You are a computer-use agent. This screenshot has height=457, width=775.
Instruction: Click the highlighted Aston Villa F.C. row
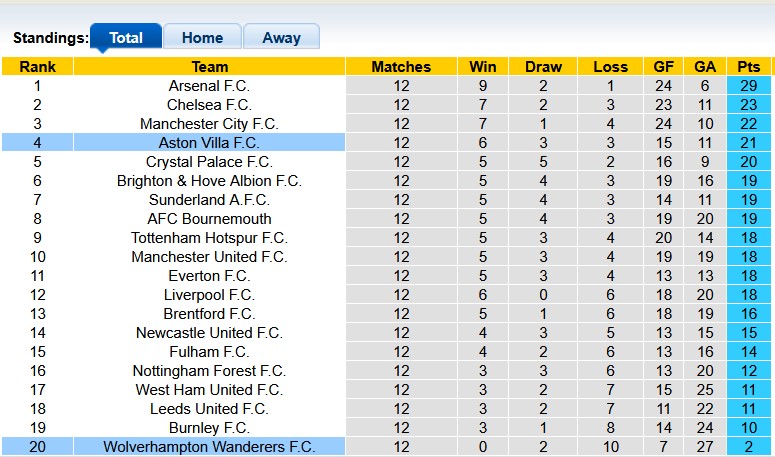point(210,143)
